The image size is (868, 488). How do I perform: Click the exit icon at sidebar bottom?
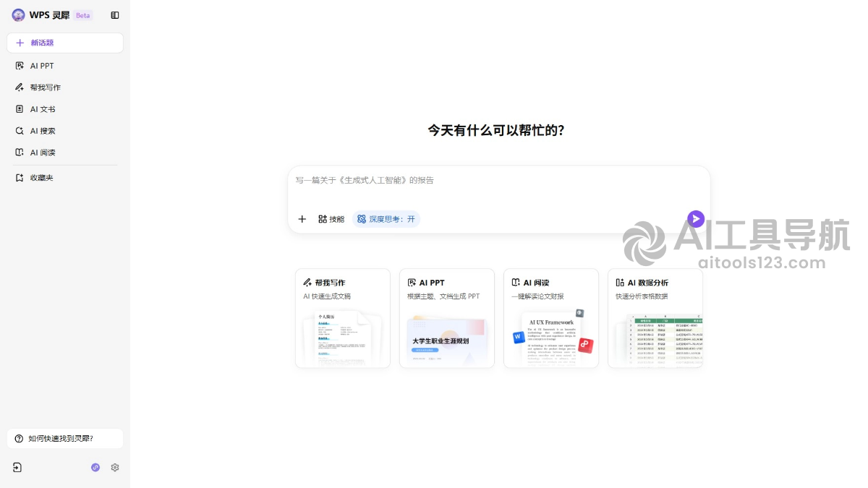click(x=17, y=468)
